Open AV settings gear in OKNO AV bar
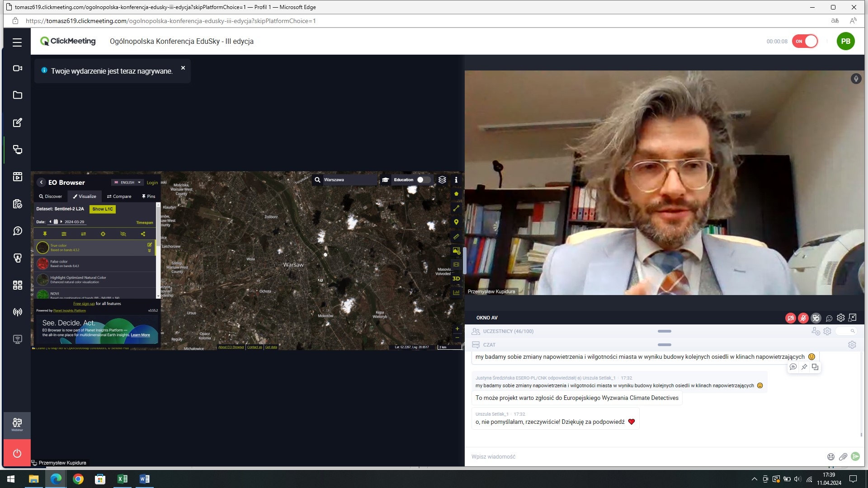This screenshot has width=868, height=488. point(840,318)
